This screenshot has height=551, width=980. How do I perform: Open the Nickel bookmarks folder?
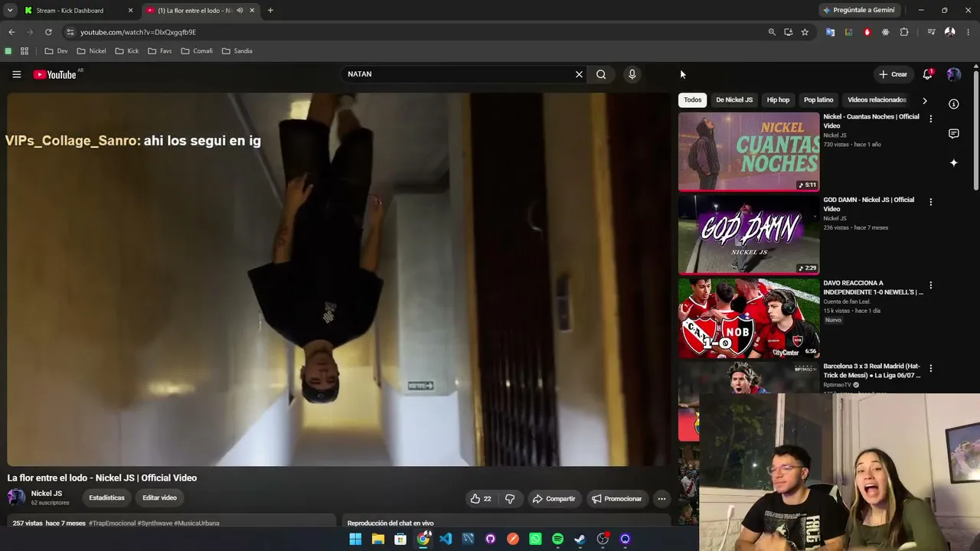[91, 51]
